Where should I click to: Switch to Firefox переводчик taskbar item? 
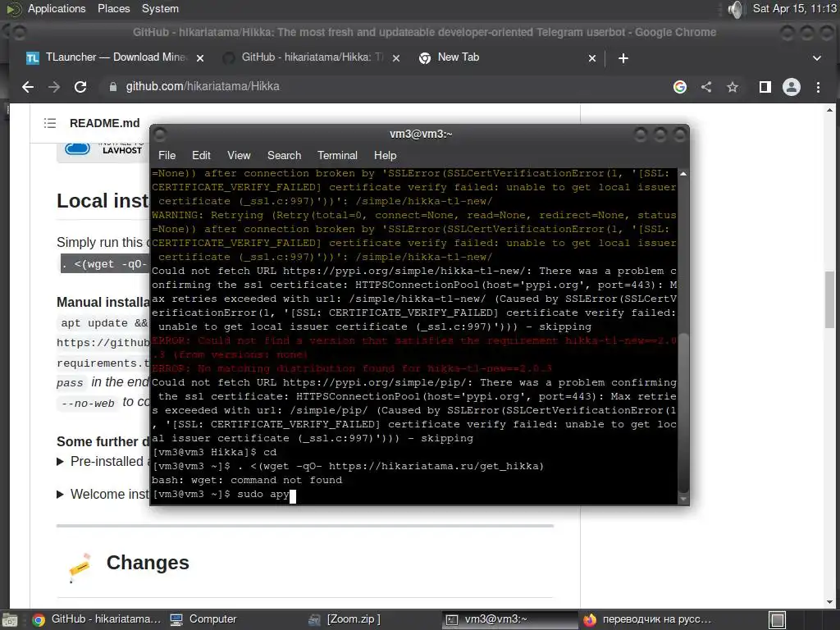(x=648, y=619)
